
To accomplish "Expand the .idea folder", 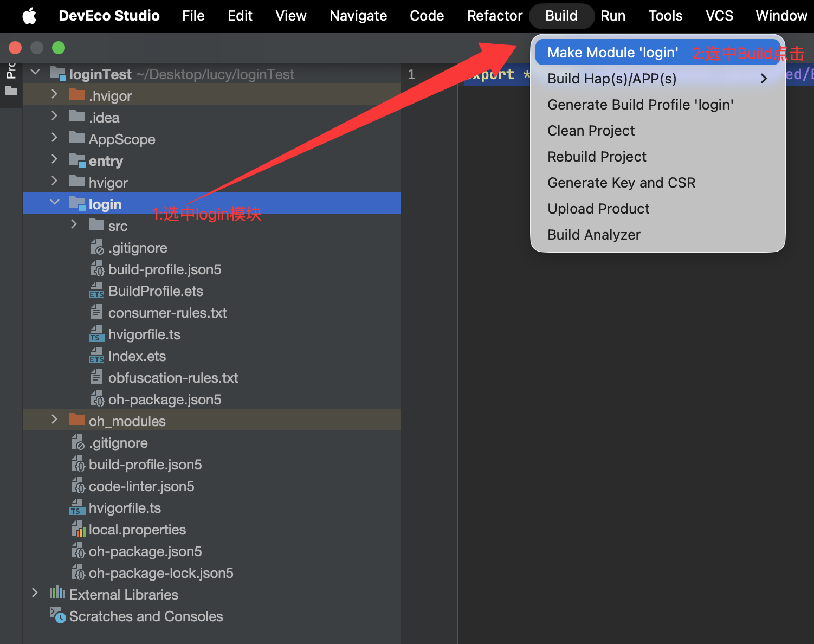I will [54, 116].
